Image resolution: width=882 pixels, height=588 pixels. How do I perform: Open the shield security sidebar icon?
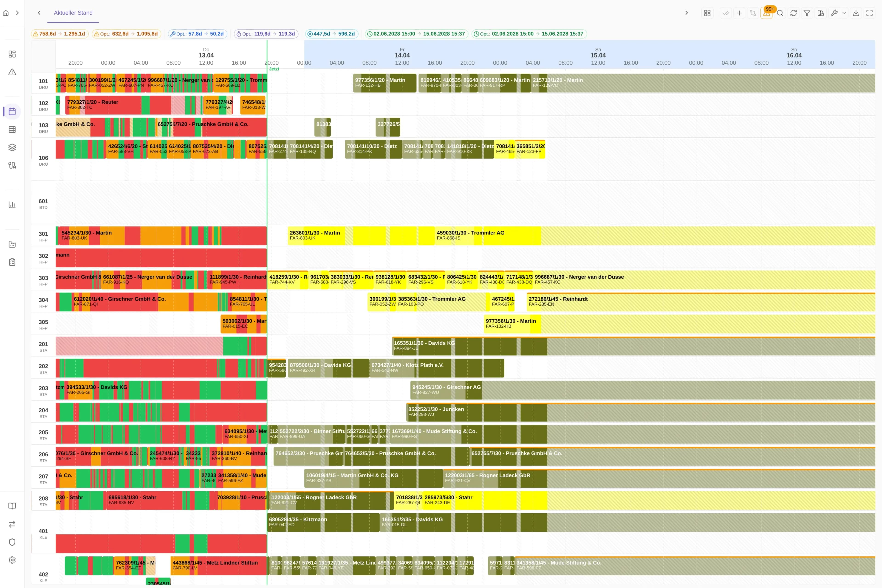pos(12,542)
